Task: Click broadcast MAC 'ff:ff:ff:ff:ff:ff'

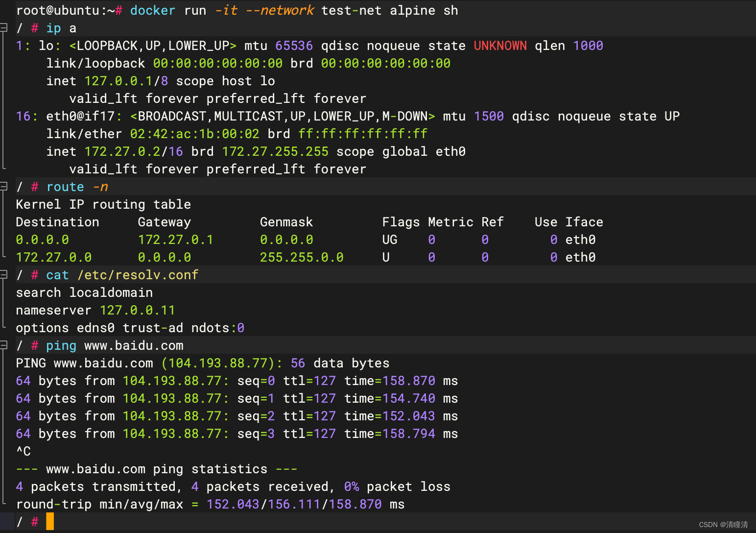Action: pos(362,134)
